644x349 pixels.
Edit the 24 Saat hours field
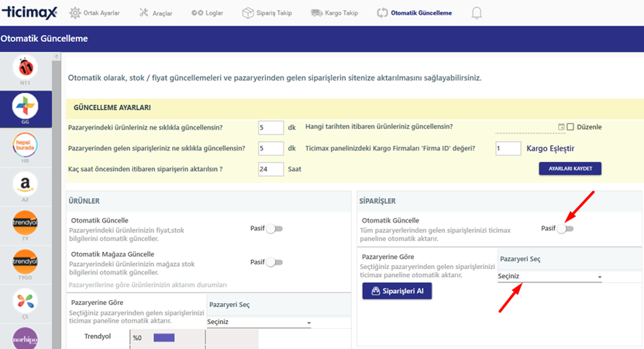[270, 169]
